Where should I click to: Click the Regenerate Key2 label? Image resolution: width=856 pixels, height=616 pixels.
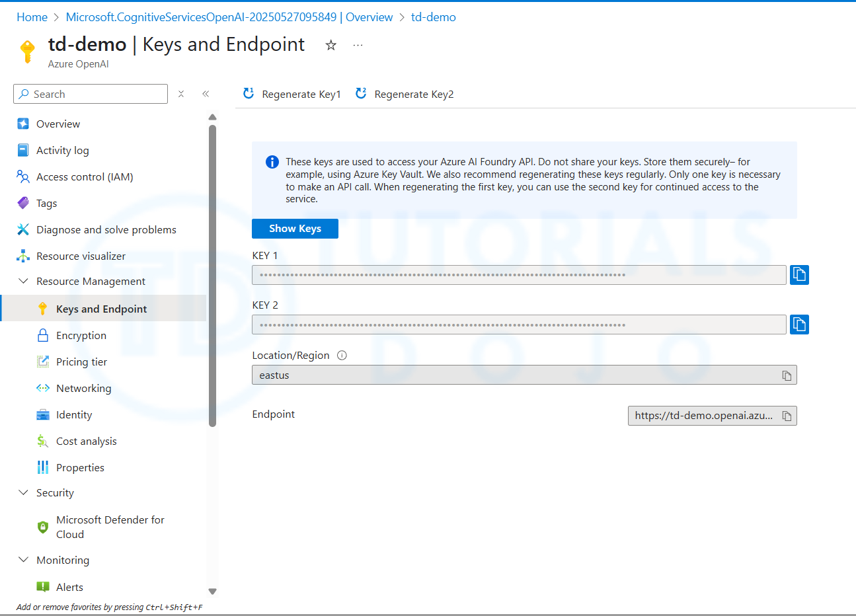pyautogui.click(x=414, y=95)
